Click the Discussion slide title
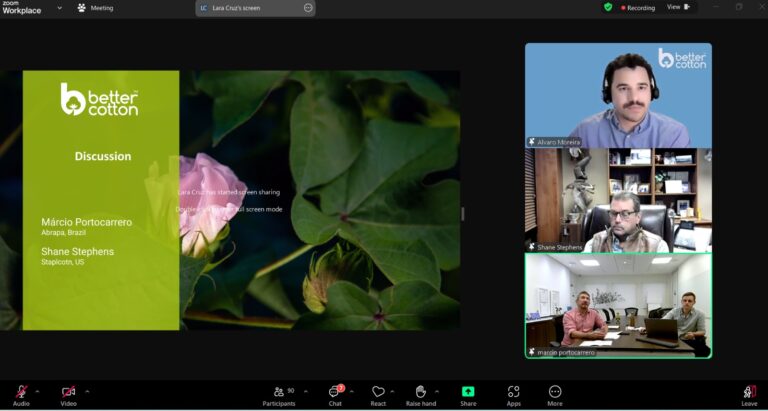Viewport: 768px width, 411px height. coord(103,156)
